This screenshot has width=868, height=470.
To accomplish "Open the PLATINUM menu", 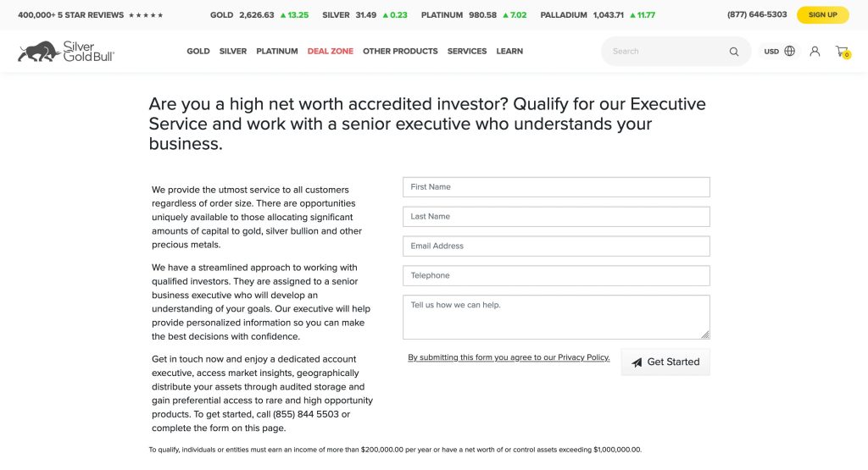I will click(277, 52).
